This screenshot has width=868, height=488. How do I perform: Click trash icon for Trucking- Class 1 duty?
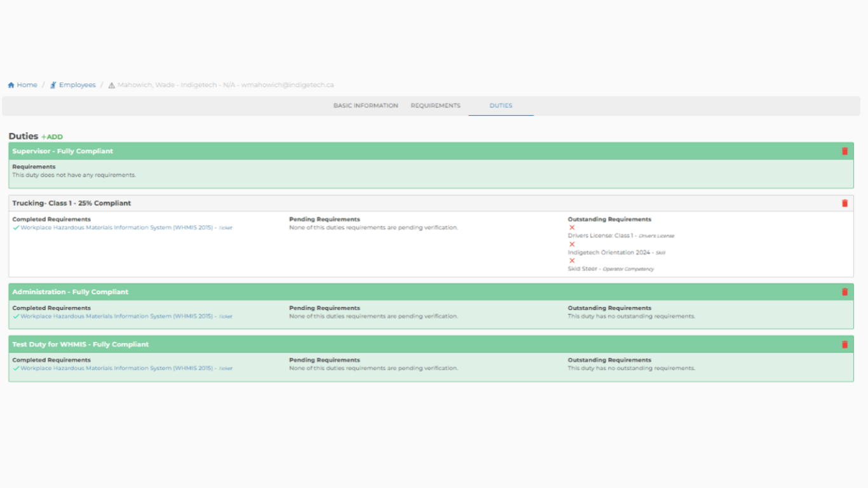tap(844, 203)
